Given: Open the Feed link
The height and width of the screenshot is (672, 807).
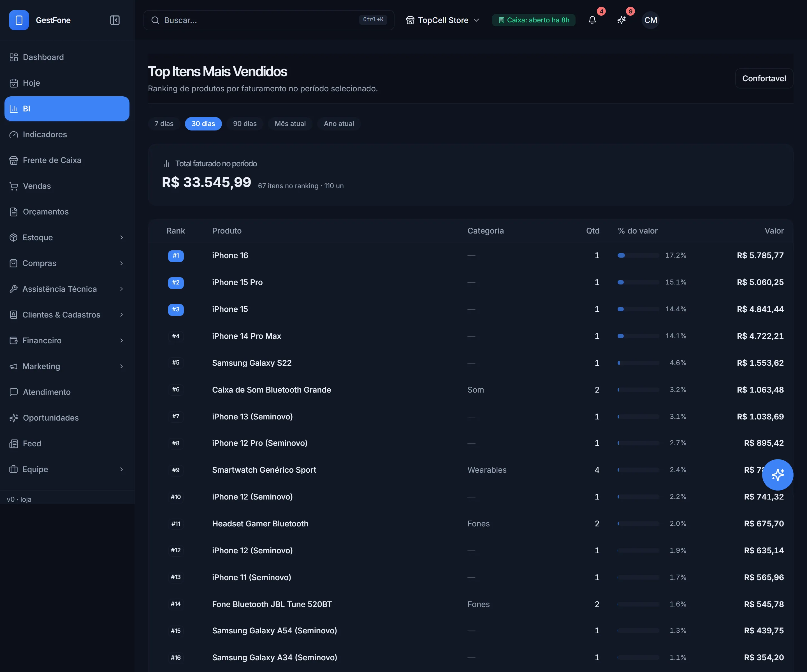Looking at the screenshot, I should (67, 444).
